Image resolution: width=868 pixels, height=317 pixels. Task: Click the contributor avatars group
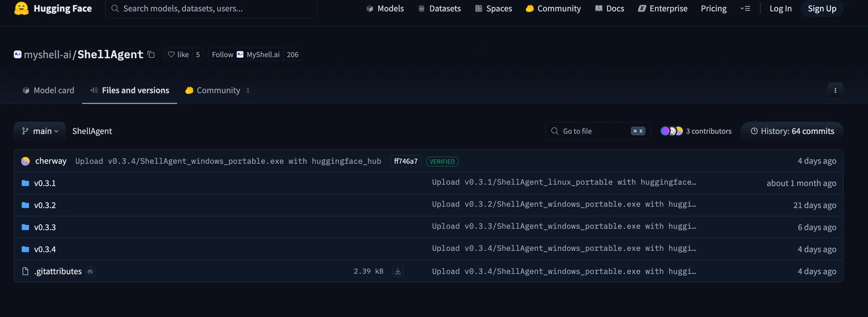pyautogui.click(x=672, y=131)
